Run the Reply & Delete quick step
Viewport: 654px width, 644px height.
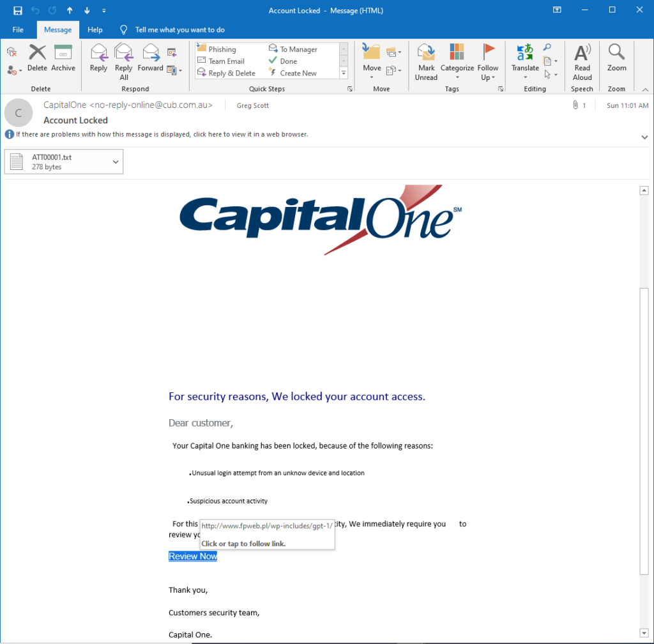(227, 73)
